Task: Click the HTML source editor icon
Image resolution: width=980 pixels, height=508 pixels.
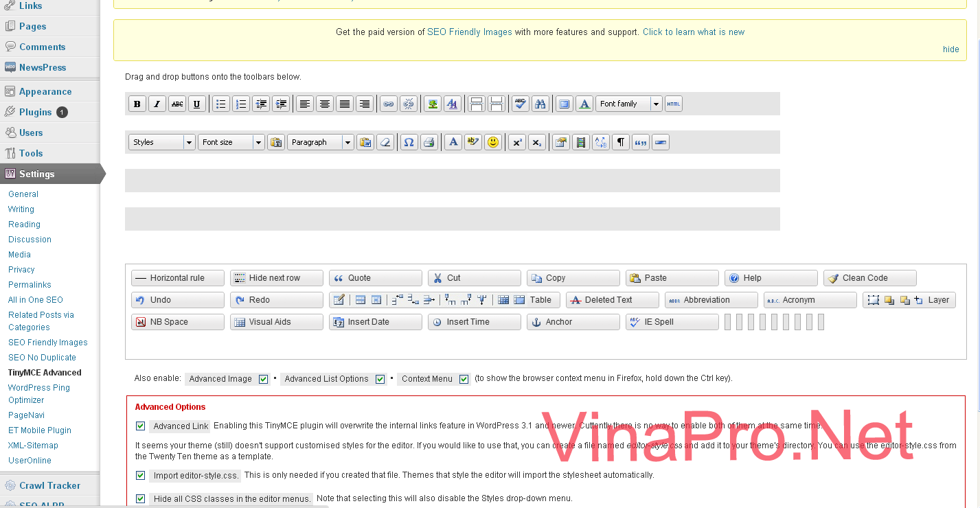Action: (674, 104)
